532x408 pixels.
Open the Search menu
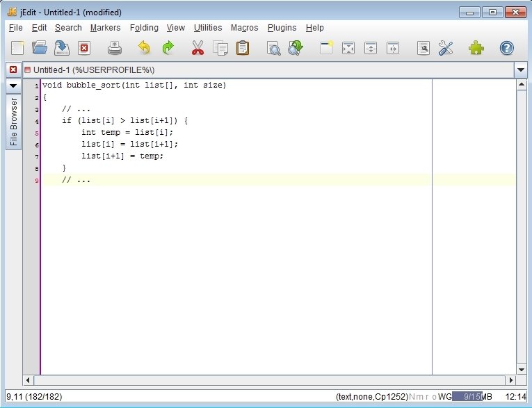pos(68,28)
